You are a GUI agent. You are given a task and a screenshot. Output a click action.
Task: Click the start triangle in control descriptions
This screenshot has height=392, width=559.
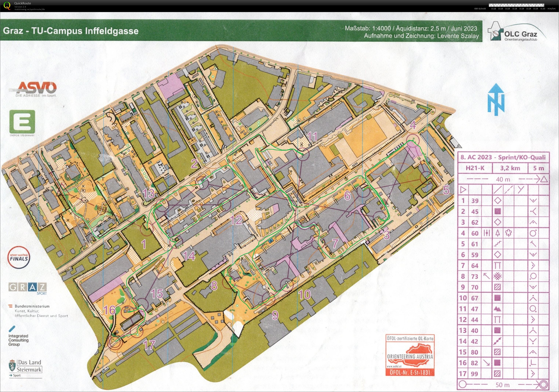point(463,190)
